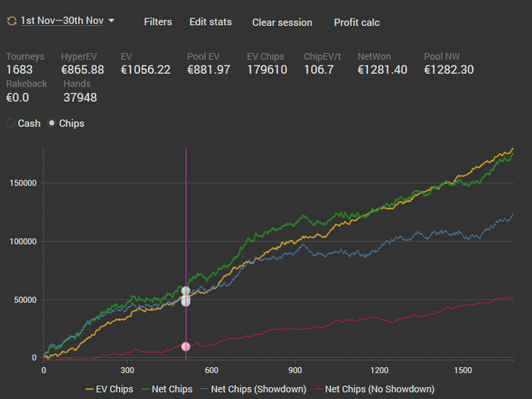This screenshot has width=532, height=399.
Task: Click the pink No Showdown data marker
Action: tap(185, 347)
